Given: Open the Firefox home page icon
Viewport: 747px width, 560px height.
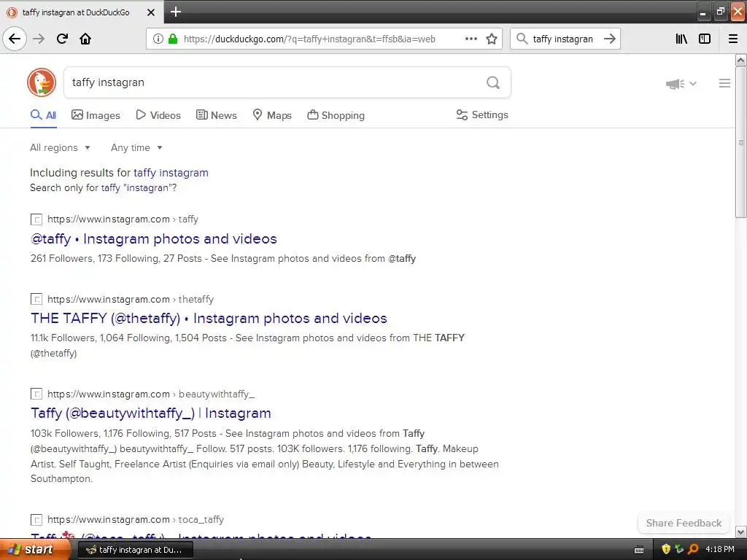Looking at the screenshot, I should pos(85,39).
